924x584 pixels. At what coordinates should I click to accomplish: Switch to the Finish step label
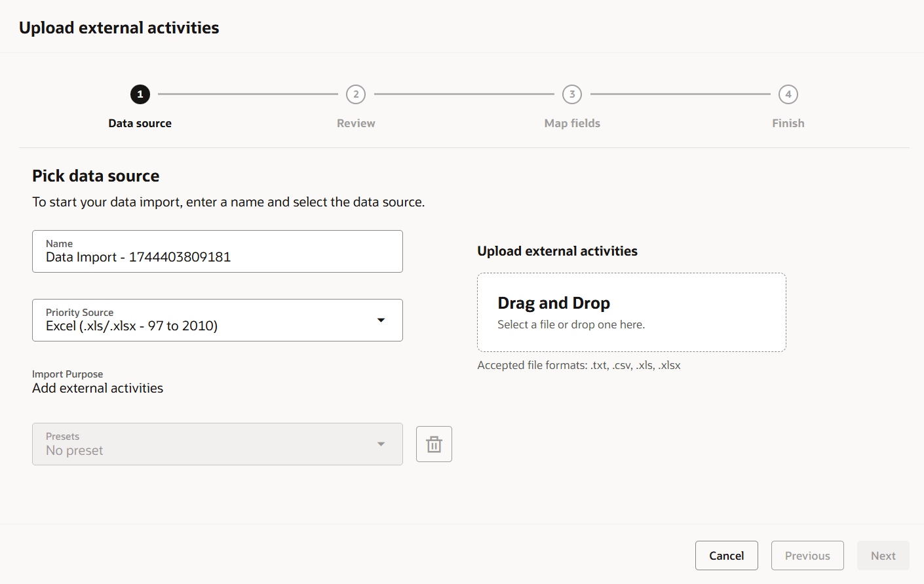[788, 123]
